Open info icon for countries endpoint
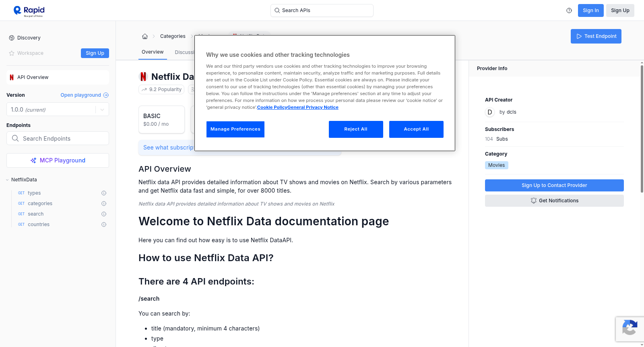 point(104,224)
